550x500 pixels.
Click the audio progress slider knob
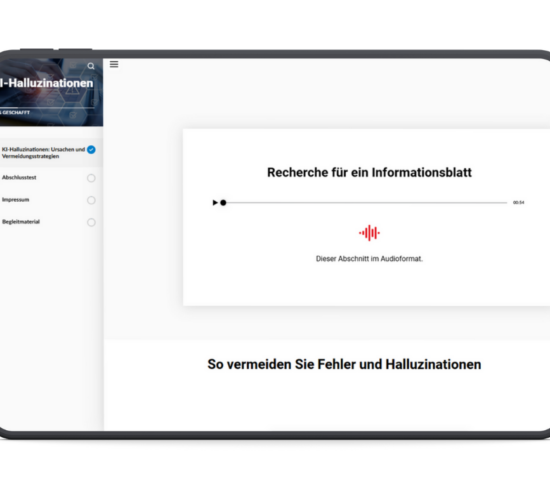click(x=223, y=202)
